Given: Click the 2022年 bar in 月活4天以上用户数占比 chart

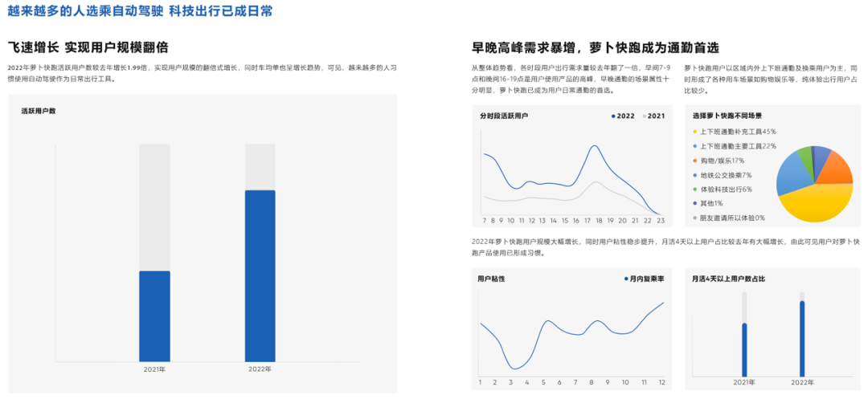Looking at the screenshot, I should (x=801, y=336).
